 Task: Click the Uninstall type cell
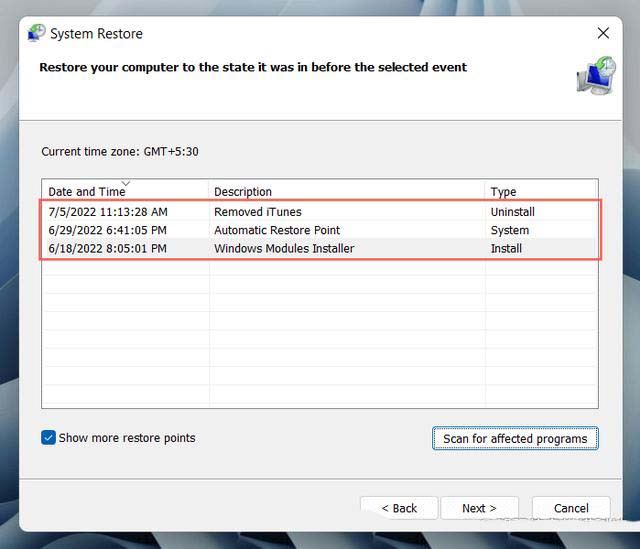pos(512,212)
